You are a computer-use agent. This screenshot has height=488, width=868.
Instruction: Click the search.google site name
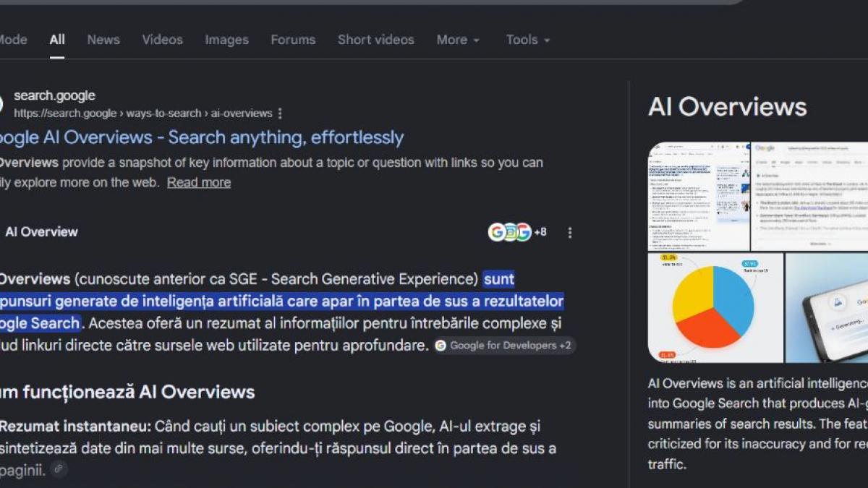pos(54,95)
